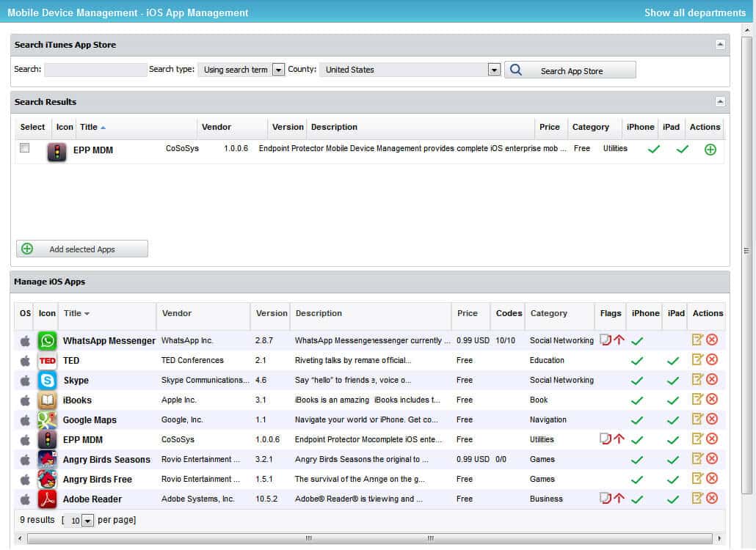Click the Skype app icon
This screenshot has width=756, height=550.
coord(47,380)
